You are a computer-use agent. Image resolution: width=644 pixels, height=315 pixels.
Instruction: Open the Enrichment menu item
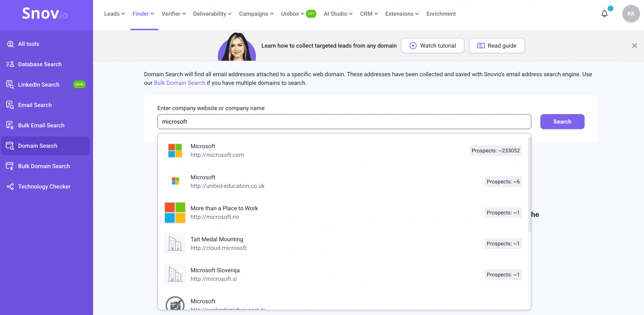(x=441, y=14)
